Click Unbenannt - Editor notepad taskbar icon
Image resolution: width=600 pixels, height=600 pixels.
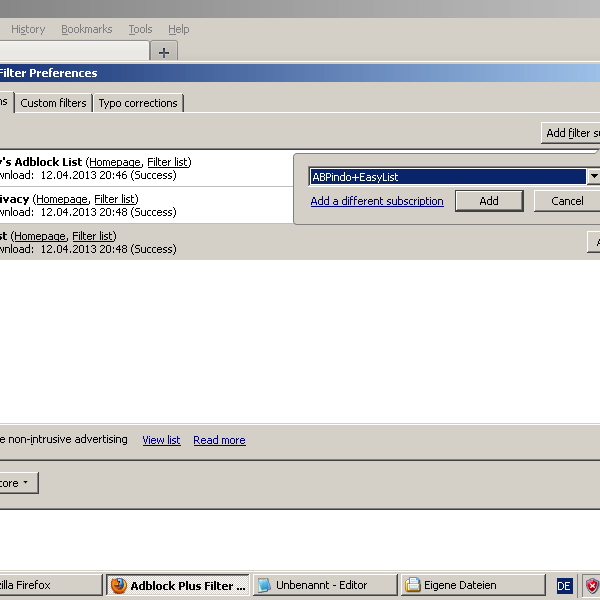(264, 585)
